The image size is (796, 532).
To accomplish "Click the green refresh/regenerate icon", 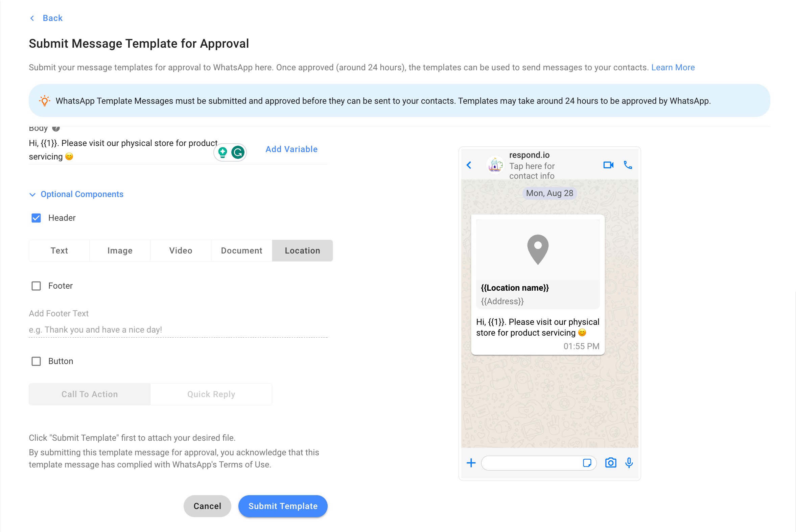I will pyautogui.click(x=237, y=151).
